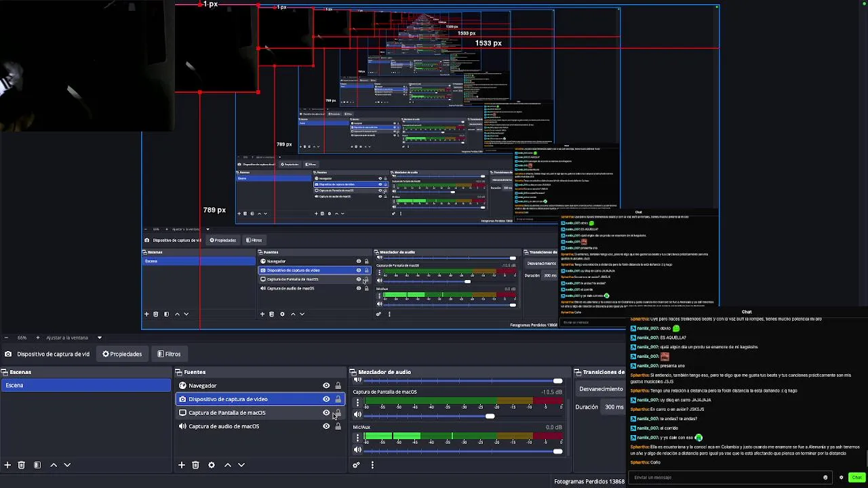Viewport: 868px width, 488px height.
Task: Move selected source down in Fuentes
Action: click(x=241, y=465)
